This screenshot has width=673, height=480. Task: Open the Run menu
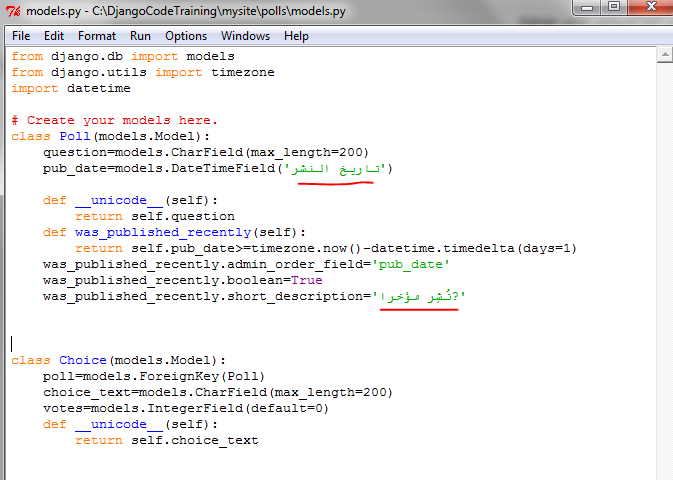click(140, 36)
